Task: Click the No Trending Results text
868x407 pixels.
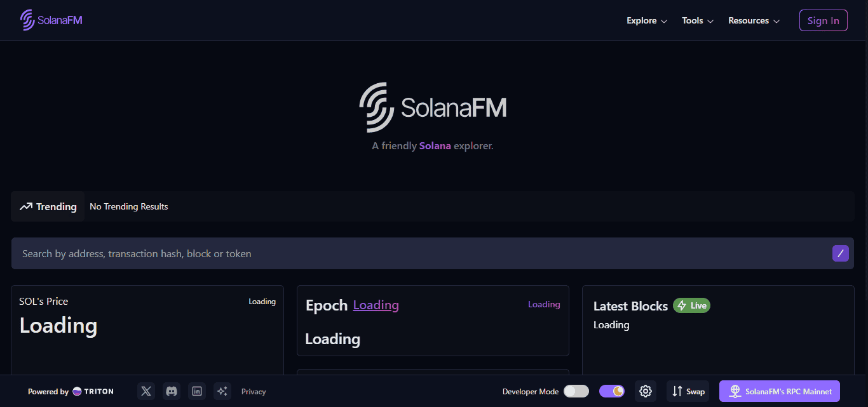Action: pos(129,206)
